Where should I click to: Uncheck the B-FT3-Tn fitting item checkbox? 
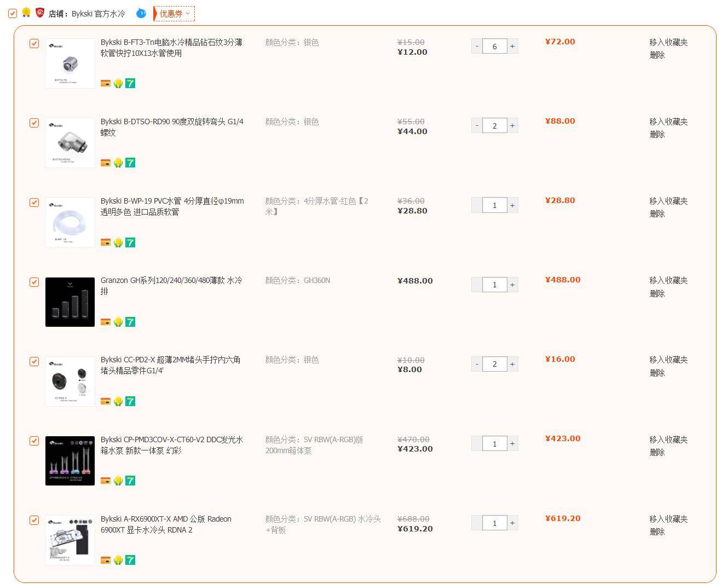pos(34,43)
